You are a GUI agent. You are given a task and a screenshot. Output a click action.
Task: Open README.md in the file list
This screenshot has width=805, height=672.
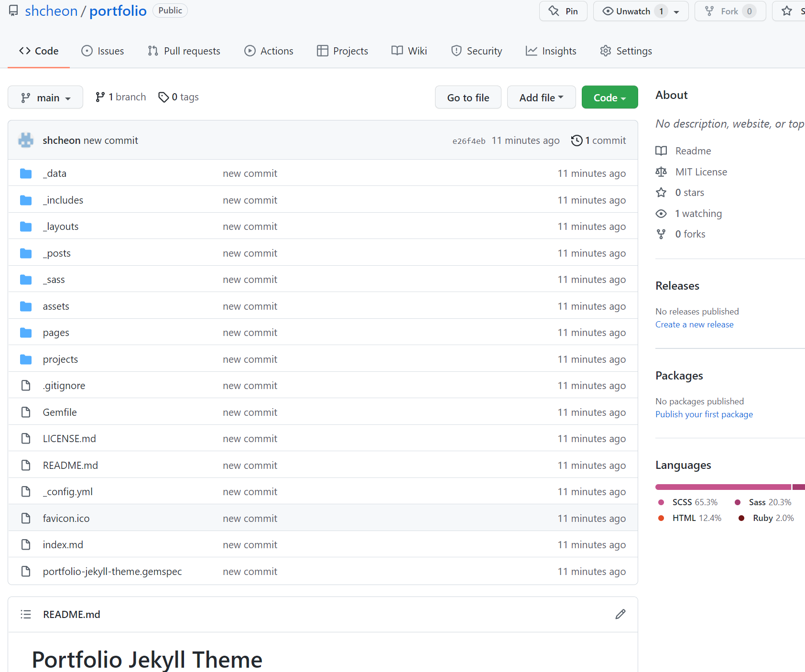(x=70, y=466)
